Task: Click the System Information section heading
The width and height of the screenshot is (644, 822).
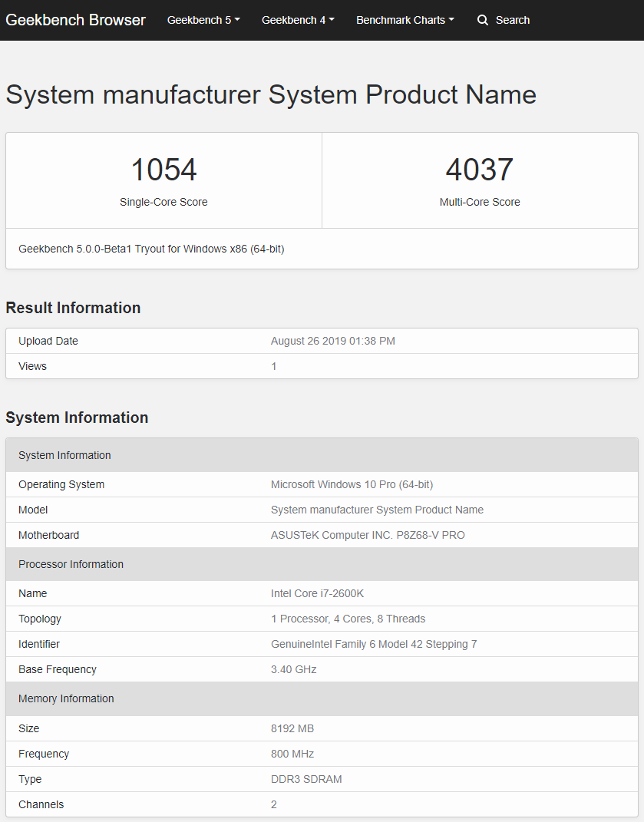Action: (77, 418)
